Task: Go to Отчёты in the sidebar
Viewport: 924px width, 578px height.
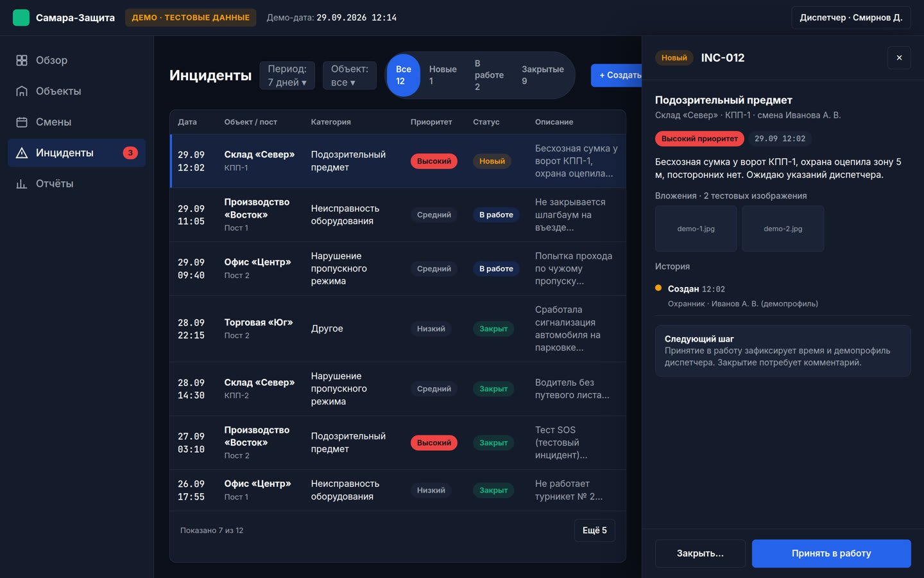Action: (x=76, y=184)
